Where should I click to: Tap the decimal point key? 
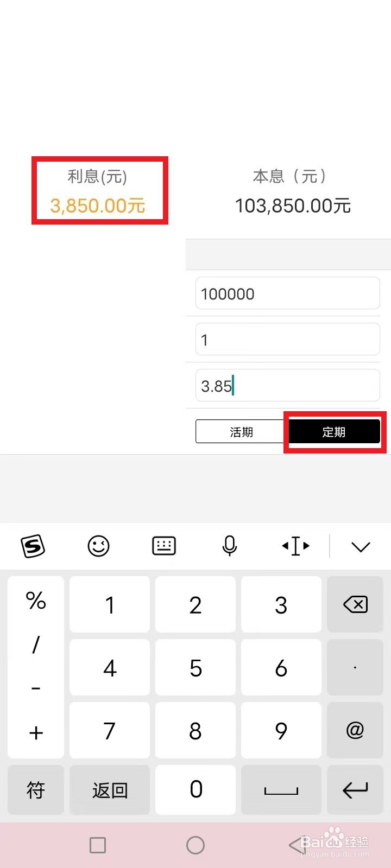355,667
